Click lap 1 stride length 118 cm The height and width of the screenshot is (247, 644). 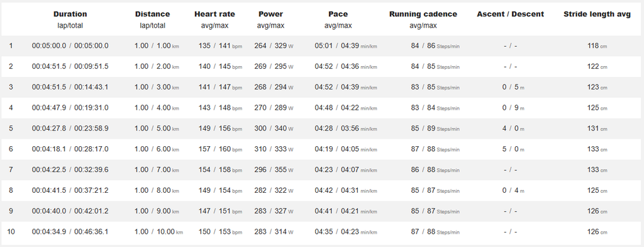pyautogui.click(x=597, y=46)
